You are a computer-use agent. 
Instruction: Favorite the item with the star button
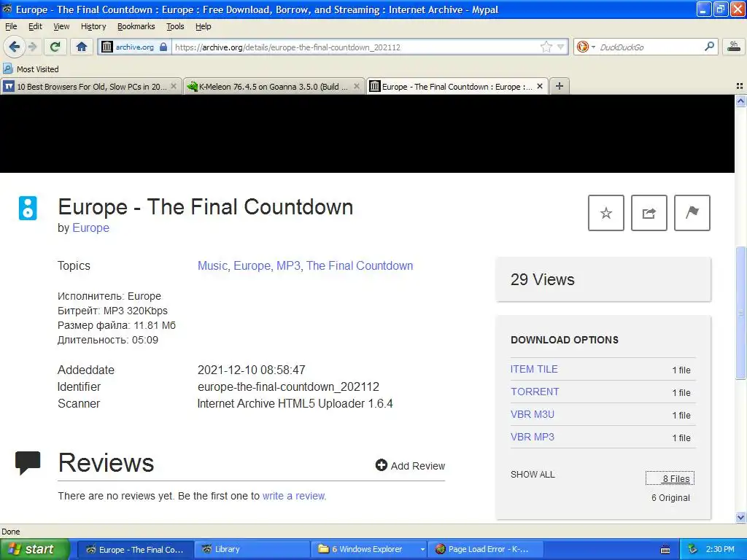(606, 213)
